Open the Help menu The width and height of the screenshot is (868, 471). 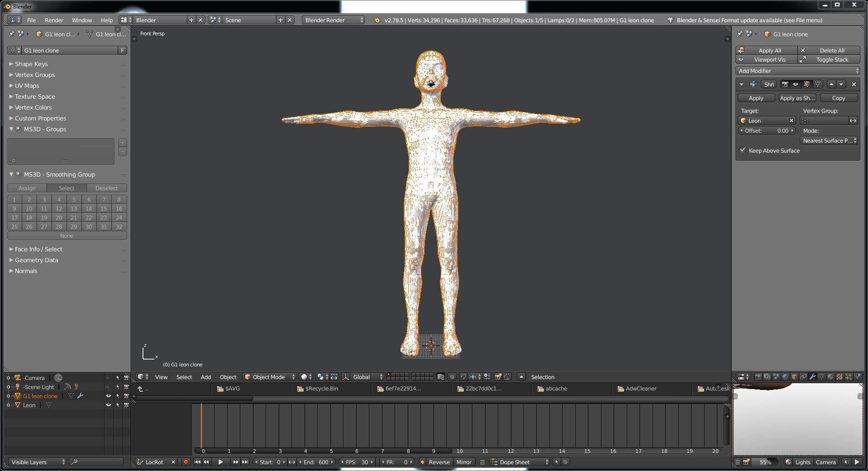[x=107, y=20]
